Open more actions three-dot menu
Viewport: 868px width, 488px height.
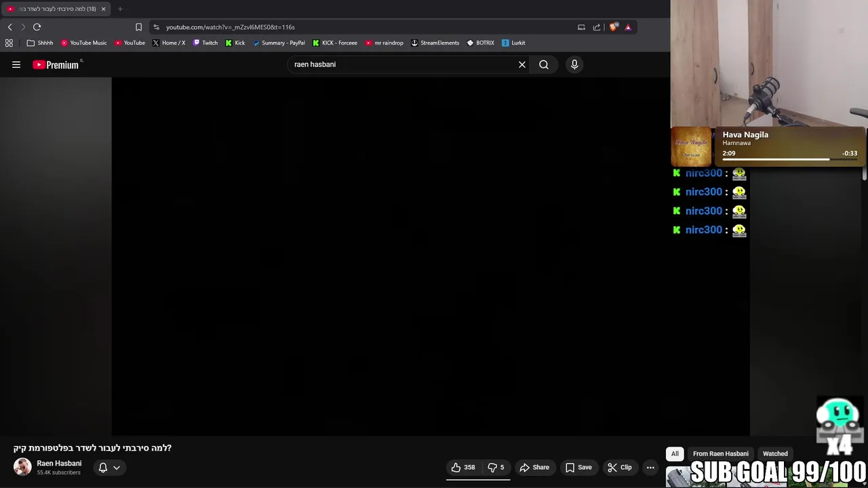(x=650, y=467)
